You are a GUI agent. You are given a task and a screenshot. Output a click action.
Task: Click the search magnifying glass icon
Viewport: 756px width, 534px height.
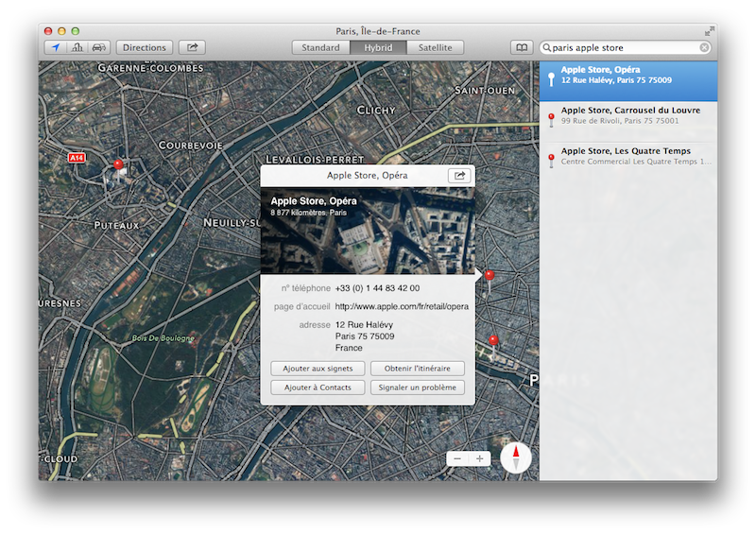tap(547, 47)
